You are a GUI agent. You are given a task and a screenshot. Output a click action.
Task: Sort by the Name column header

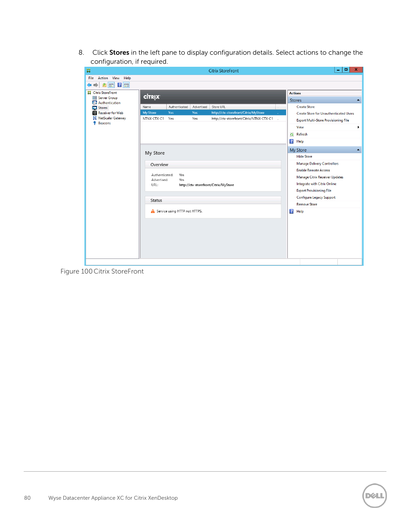pos(154,107)
